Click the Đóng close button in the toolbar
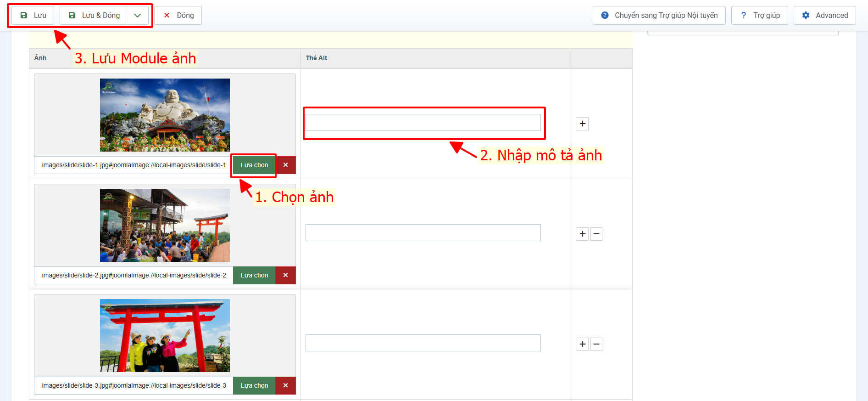Screen dimensions: 868x401 [178, 15]
